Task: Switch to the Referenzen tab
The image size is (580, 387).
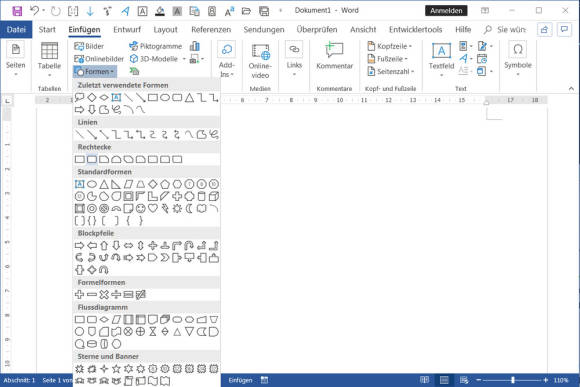Action: (211, 30)
